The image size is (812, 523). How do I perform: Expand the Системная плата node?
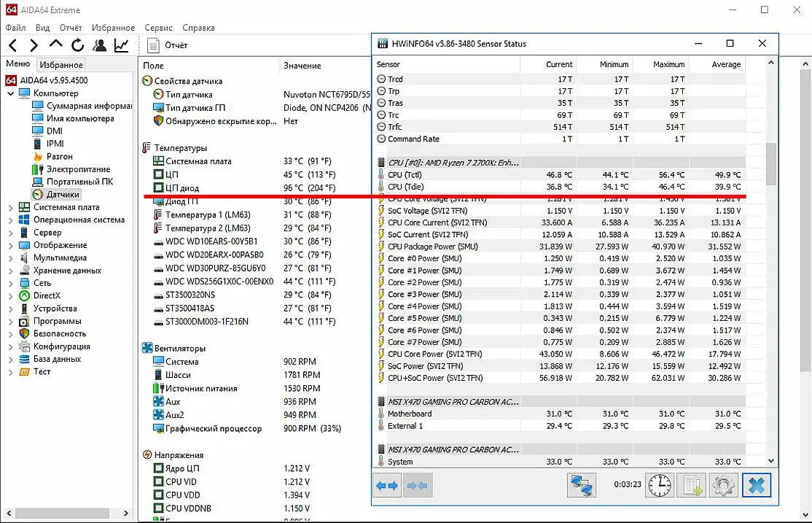pyautogui.click(x=10, y=207)
